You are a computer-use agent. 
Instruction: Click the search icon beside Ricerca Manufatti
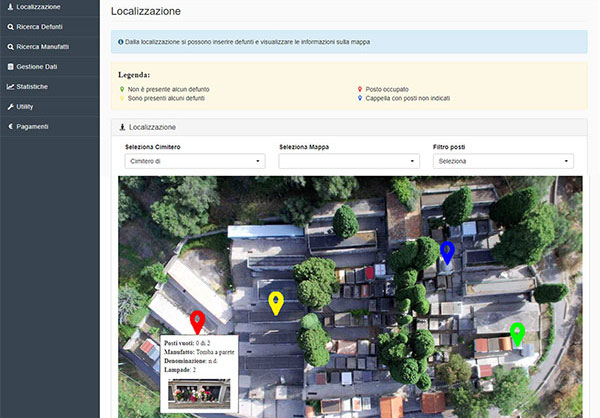tap(10, 47)
